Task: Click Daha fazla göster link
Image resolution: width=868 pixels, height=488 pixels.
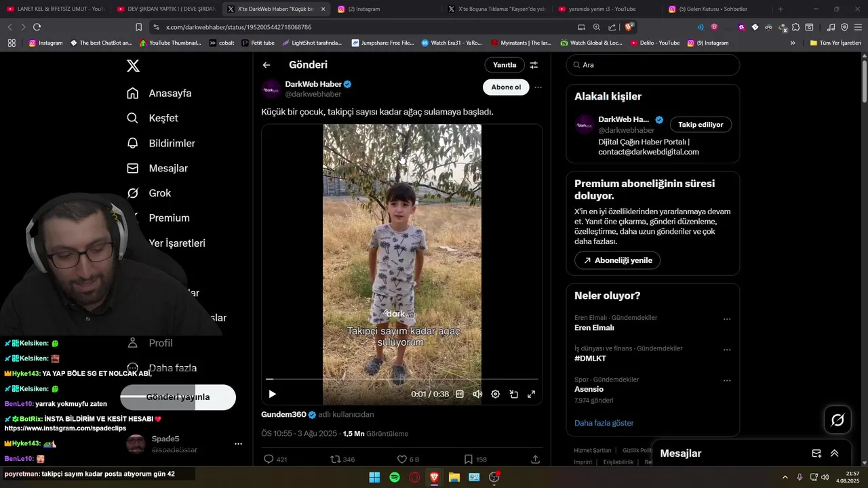Action: (x=604, y=423)
